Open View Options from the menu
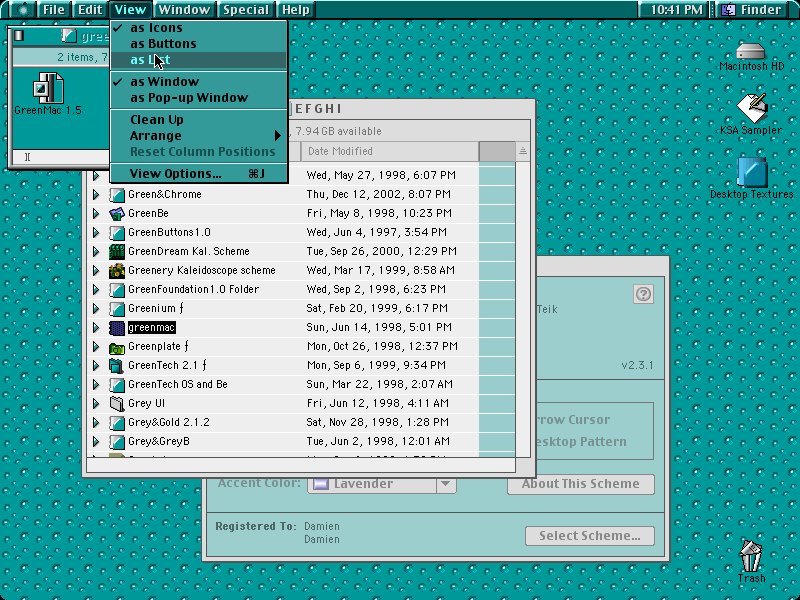This screenshot has width=800, height=600. pos(199,174)
